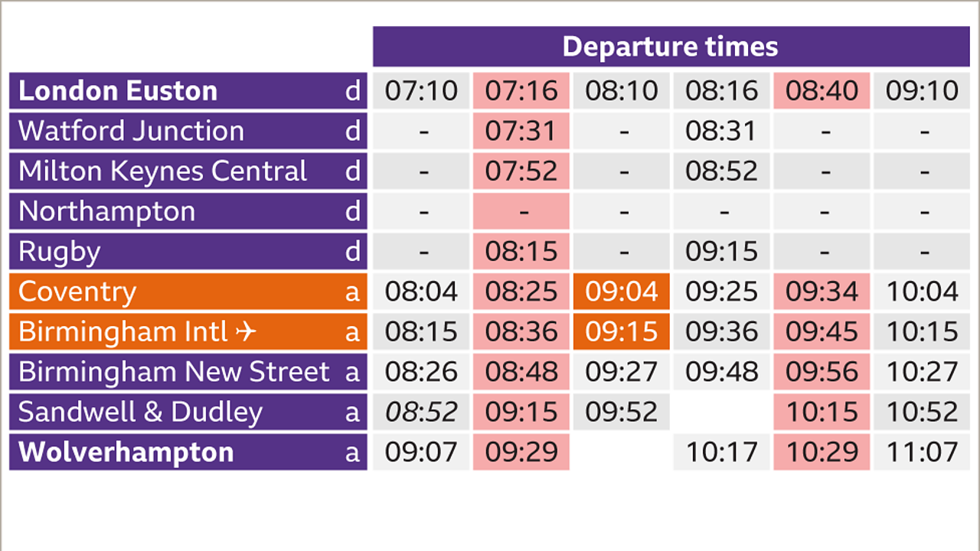Select the highlighted 09:15 Birmingham Intl time
Viewport: 980px width, 551px height.
[621, 331]
